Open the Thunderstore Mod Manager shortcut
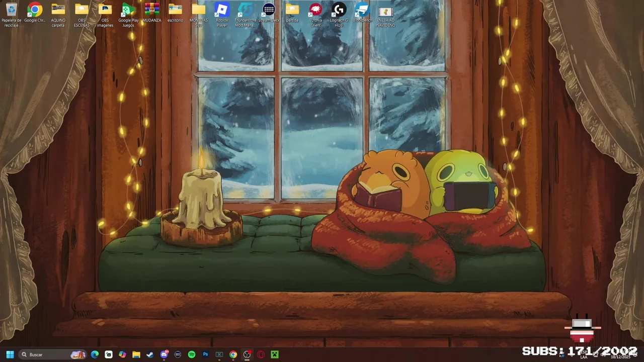 (x=246, y=15)
